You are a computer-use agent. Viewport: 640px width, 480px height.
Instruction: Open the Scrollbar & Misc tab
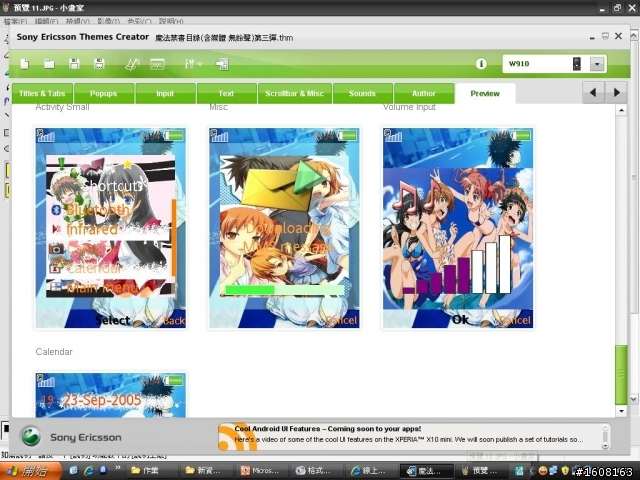294,93
